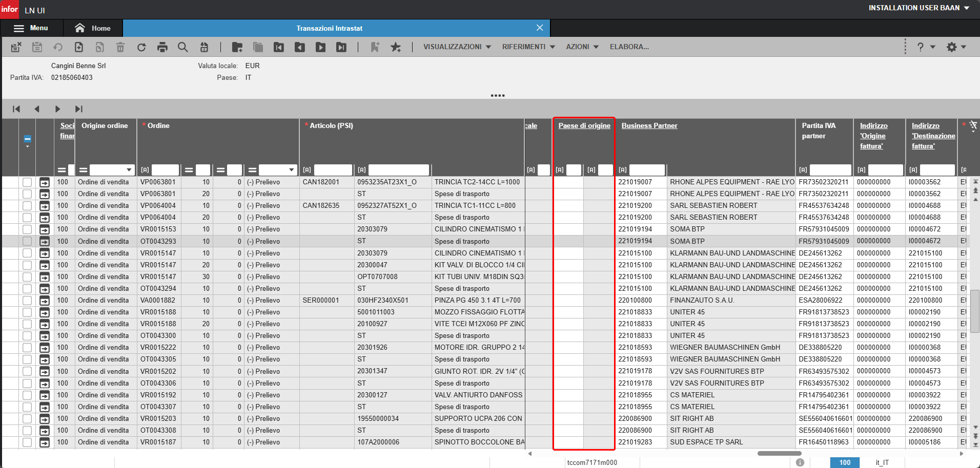
Task: Click the add bookmark toolbar icon
Action: pos(375,47)
